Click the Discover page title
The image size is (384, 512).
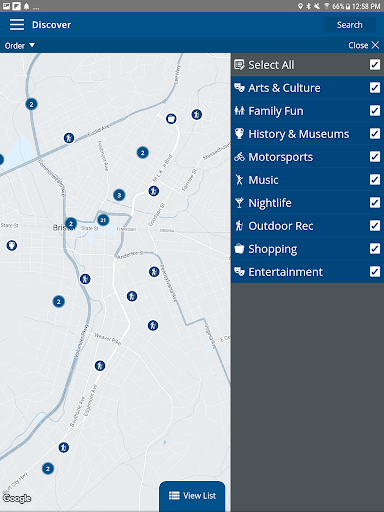point(51,25)
